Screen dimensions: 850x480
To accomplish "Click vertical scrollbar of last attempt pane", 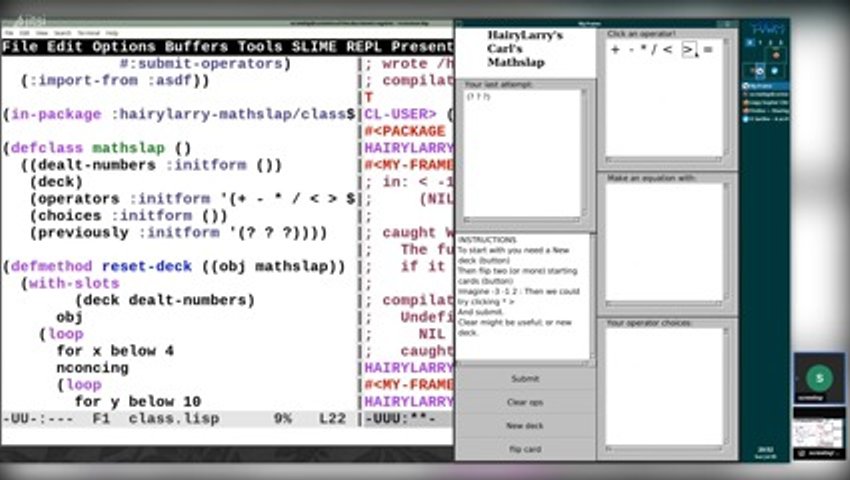I will tap(583, 153).
